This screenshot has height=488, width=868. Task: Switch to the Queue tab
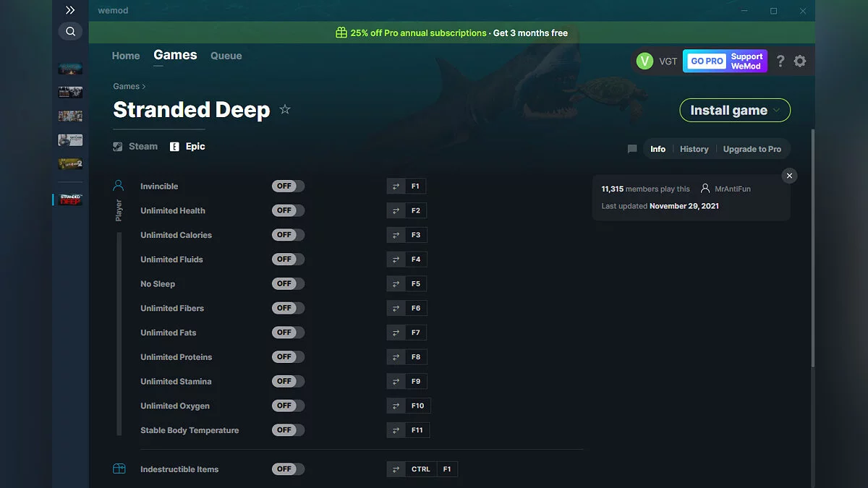coord(226,56)
